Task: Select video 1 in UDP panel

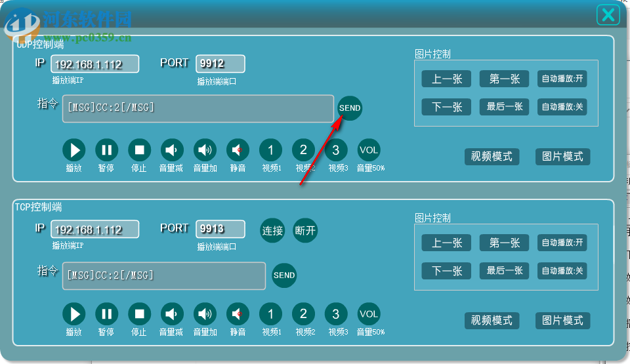Action: pos(270,150)
